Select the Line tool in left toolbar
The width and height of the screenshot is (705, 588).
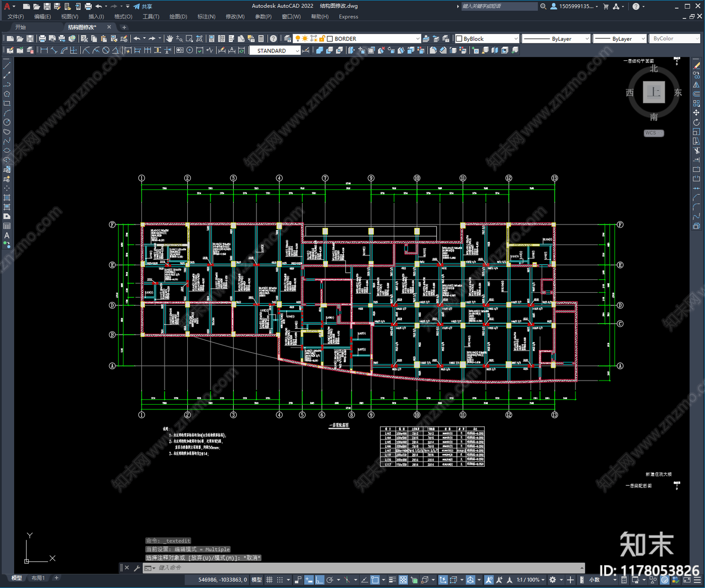pos(7,65)
